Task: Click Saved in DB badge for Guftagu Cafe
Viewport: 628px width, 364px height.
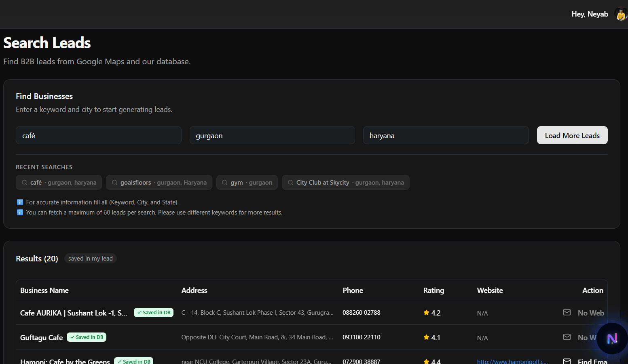Action: [x=87, y=337]
